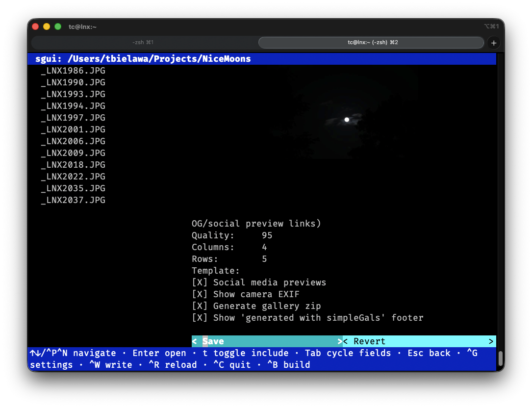Select file _LNX1993.JPG
532x408 pixels.
coord(73,94)
